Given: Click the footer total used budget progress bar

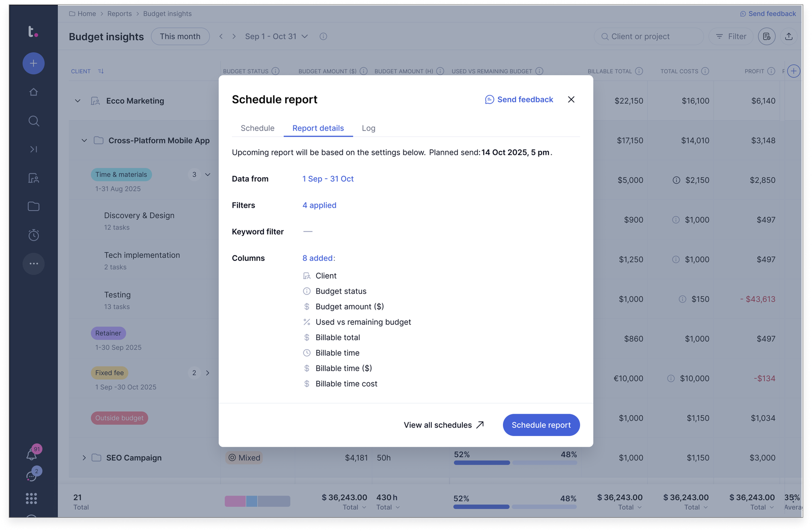Looking at the screenshot, I should point(481,507).
